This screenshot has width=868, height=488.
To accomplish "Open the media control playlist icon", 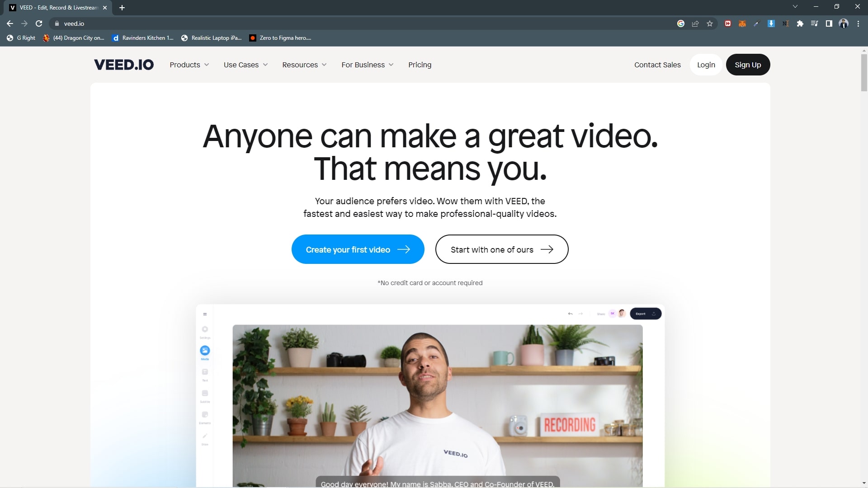I will coord(814,23).
